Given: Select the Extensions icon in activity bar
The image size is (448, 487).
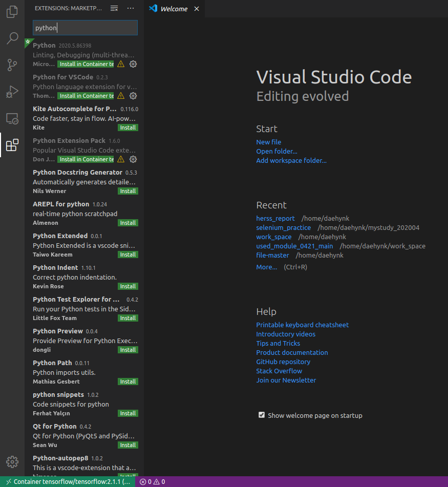Looking at the screenshot, I should (12, 145).
